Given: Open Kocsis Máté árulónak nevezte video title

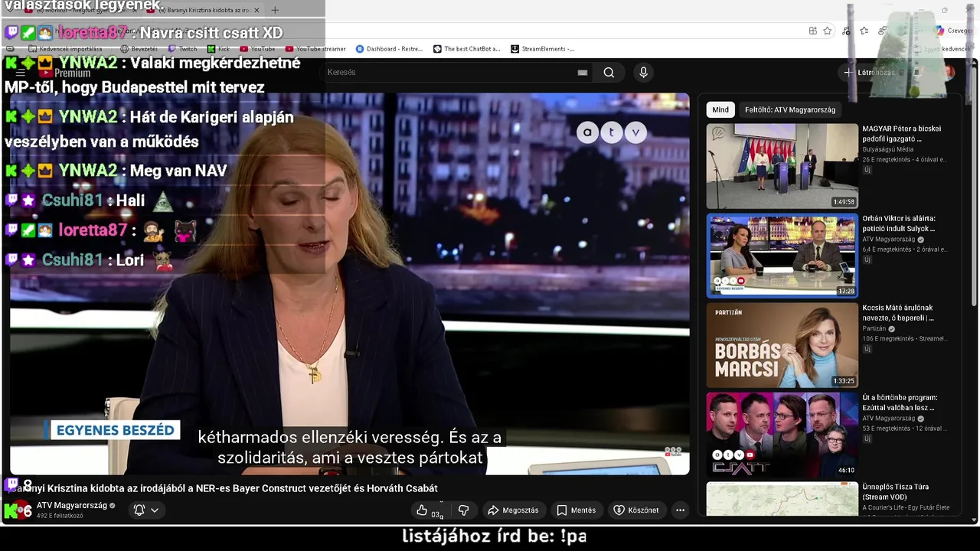Looking at the screenshot, I should pyautogui.click(x=898, y=313).
